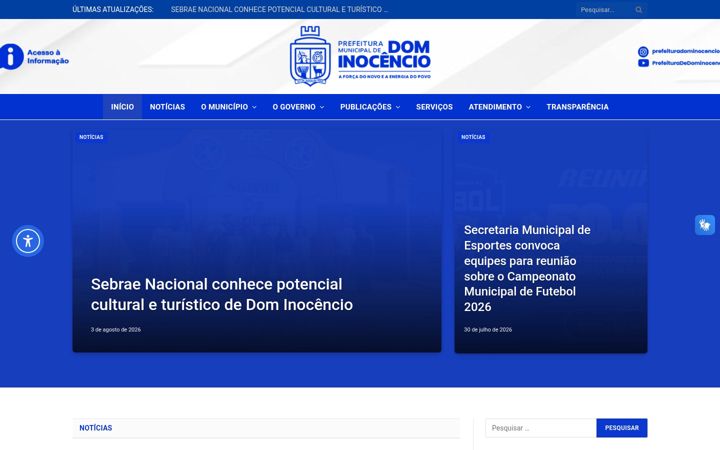Click the PrefeituraDeDomInocencio YouTube channel text
The height and width of the screenshot is (450, 720).
[686, 63]
